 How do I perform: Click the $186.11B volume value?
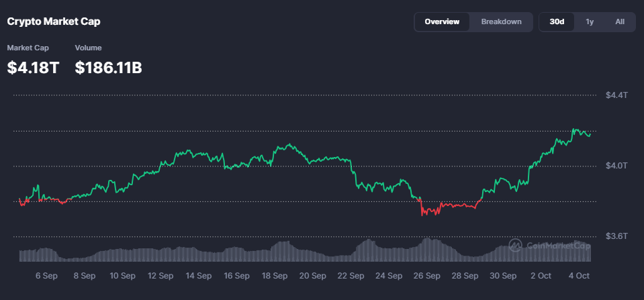click(x=108, y=67)
